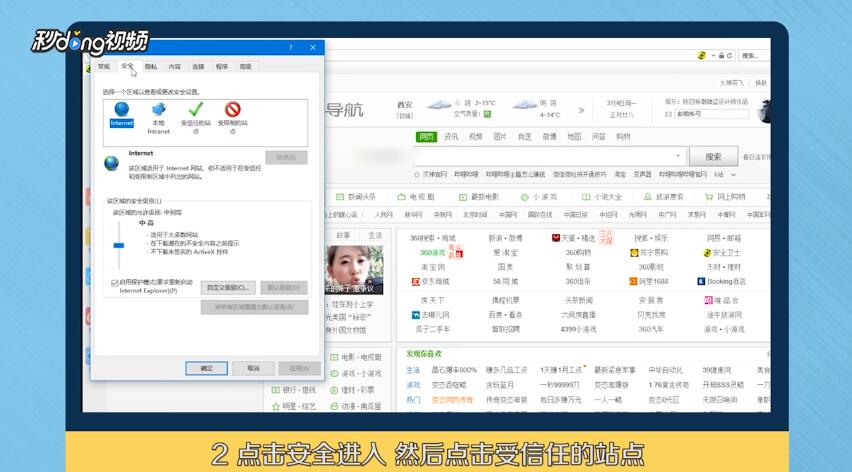This screenshot has height=472, width=852.
Task: Open the 携程机票 link
Action: (506, 300)
